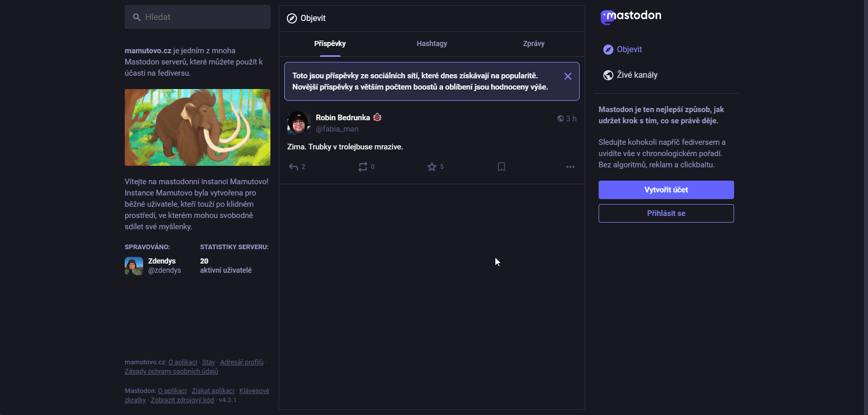
Task: Click the Vytvořit účet button
Action: (x=666, y=190)
